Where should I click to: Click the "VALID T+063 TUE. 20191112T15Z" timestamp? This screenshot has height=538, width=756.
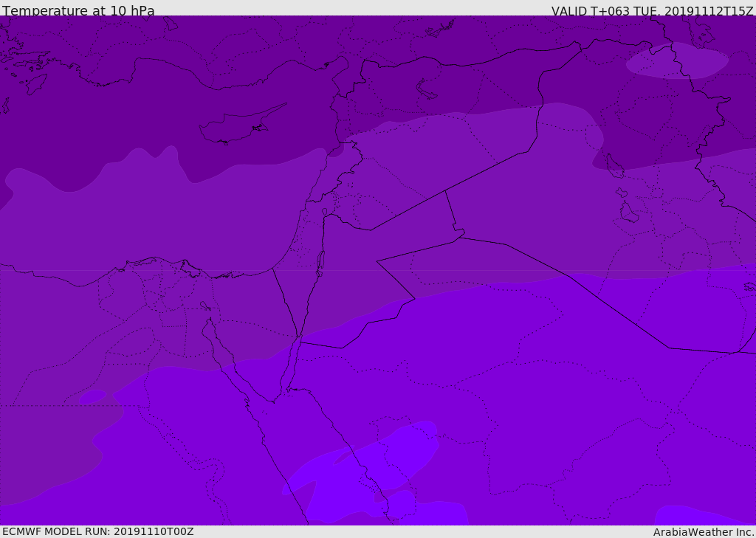click(x=653, y=10)
